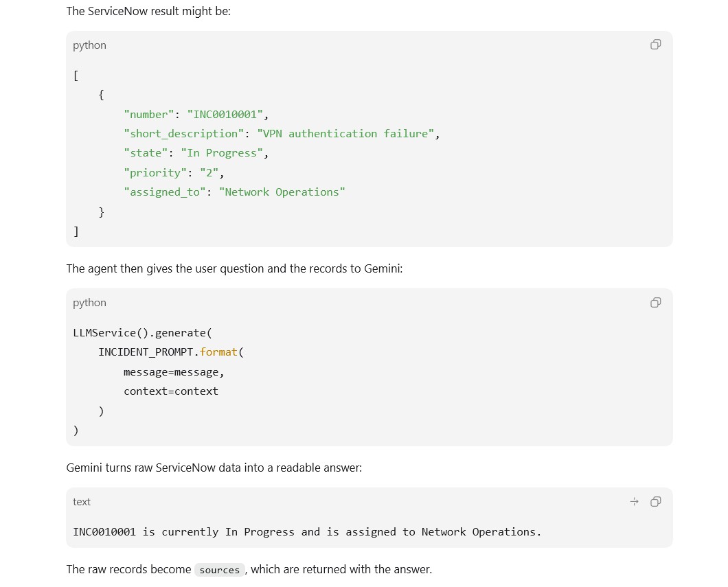The width and height of the screenshot is (728, 587).
Task: Click the message=message argument line
Action: pos(174,372)
